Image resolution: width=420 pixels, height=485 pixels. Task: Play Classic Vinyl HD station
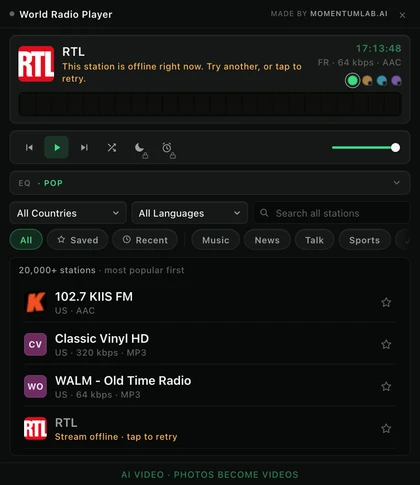pyautogui.click(x=210, y=344)
